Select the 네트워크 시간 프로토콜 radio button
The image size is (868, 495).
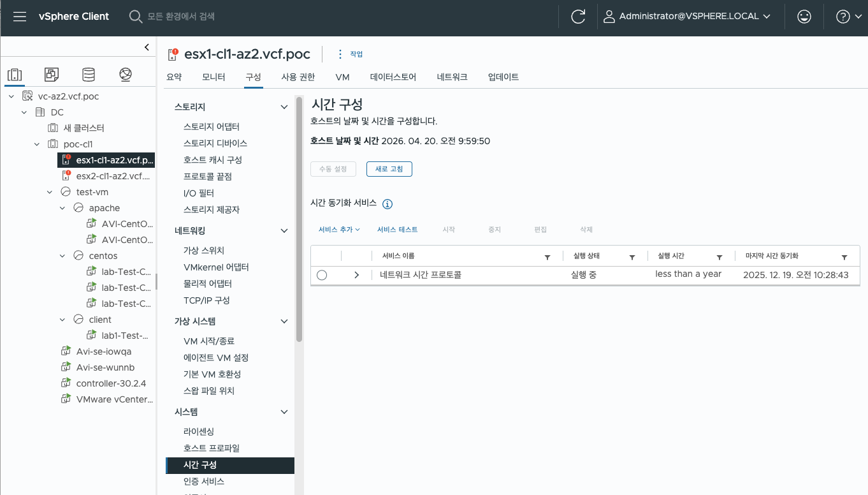322,275
